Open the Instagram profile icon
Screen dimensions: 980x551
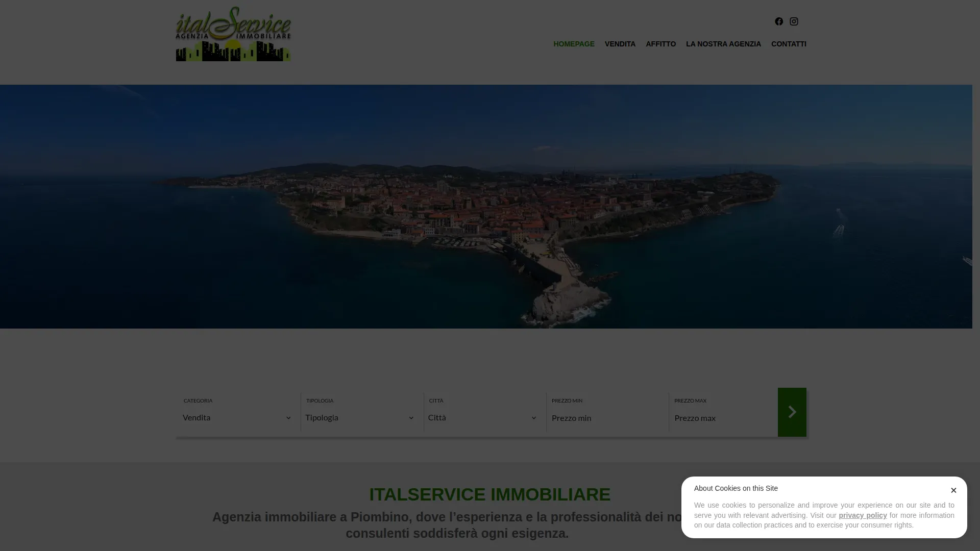pyautogui.click(x=794, y=21)
